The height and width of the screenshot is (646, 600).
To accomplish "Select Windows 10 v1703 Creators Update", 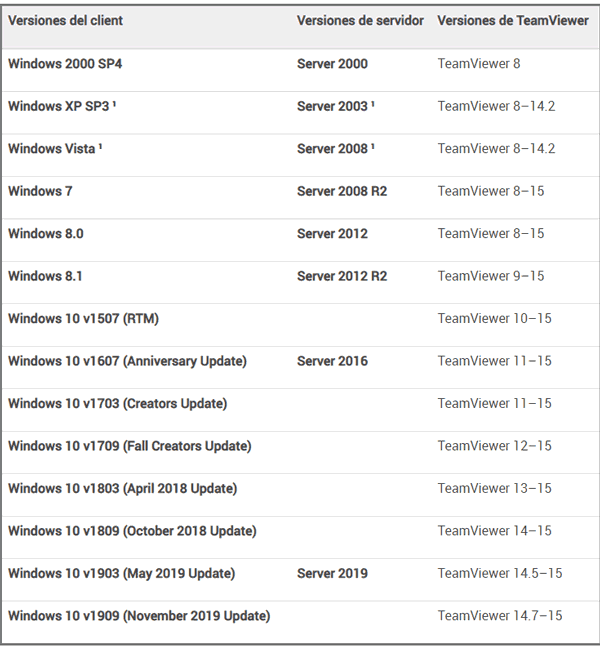I will pyautogui.click(x=117, y=404).
